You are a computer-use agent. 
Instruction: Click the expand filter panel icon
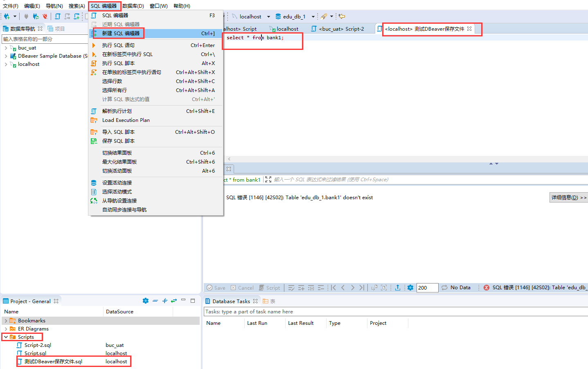268,180
